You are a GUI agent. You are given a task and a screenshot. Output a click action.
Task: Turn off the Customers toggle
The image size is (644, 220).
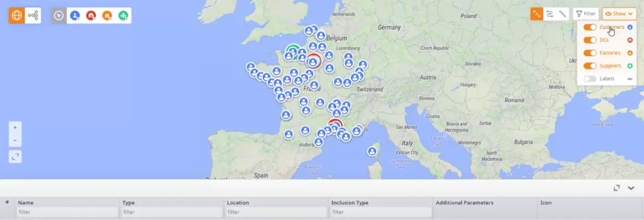(x=590, y=27)
